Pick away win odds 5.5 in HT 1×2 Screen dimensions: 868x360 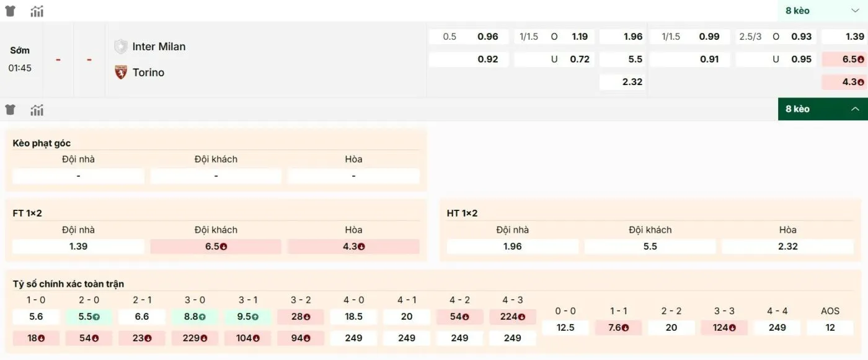649,246
